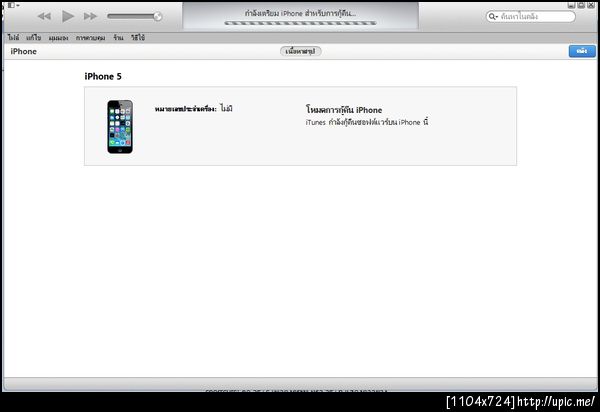Click the restore progress bar in the status display
600x412 pixels.
(x=300, y=23)
